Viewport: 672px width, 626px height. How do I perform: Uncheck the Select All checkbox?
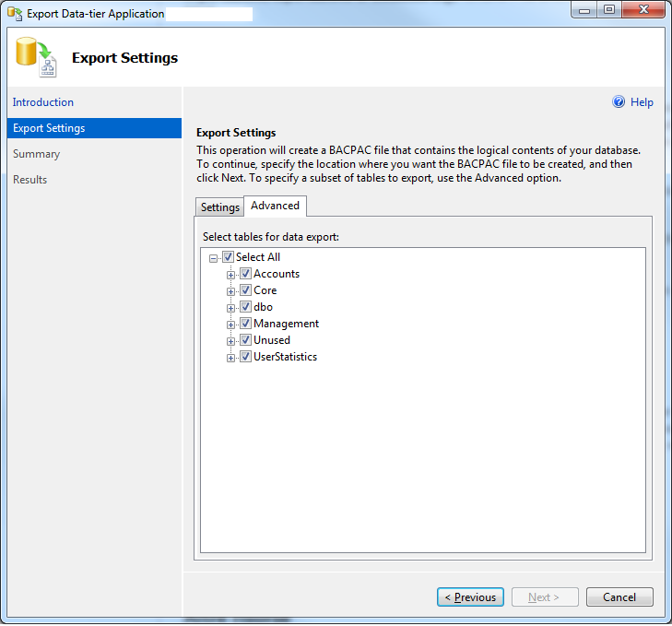point(228,257)
